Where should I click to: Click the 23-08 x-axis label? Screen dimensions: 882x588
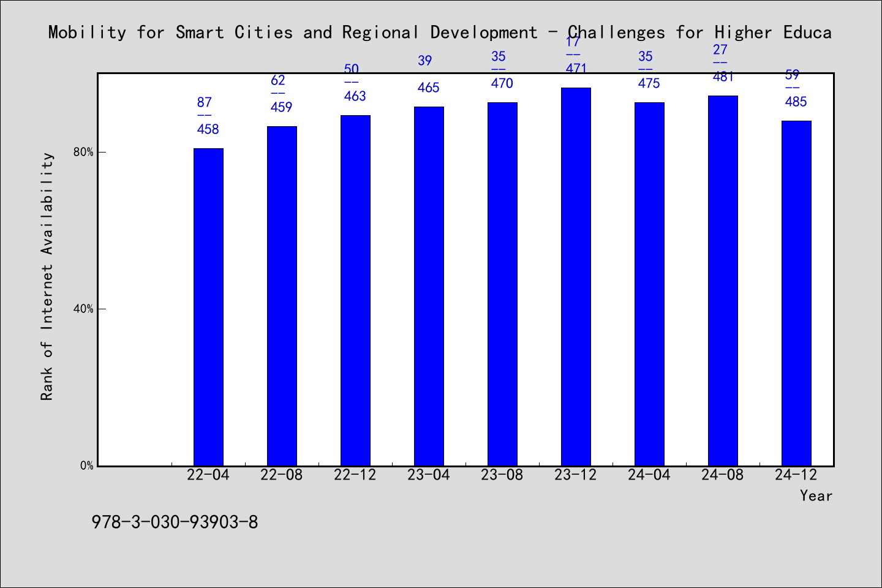click(502, 475)
